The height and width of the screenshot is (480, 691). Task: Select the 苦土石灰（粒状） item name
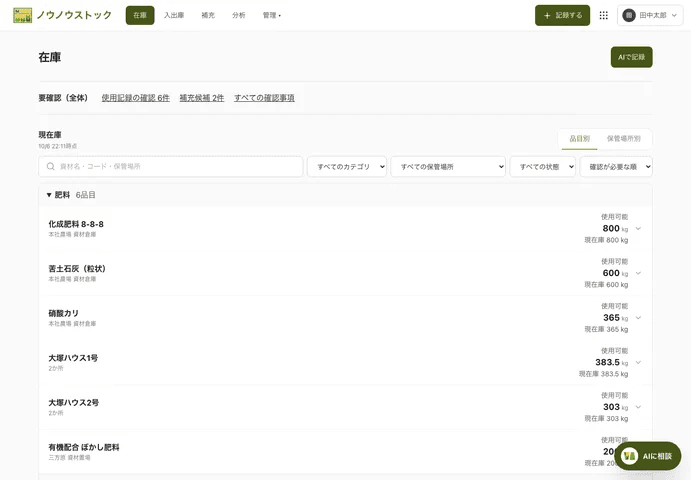[x=77, y=268]
